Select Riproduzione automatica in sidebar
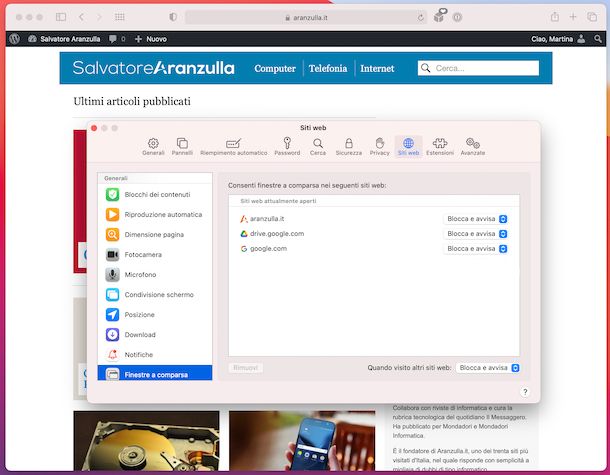Screen dimensions: 610x475 155,214
